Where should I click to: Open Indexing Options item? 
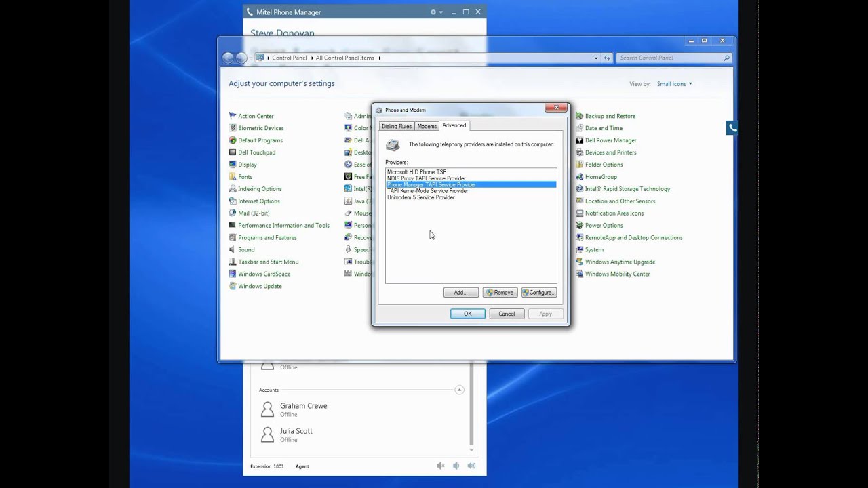(259, 189)
